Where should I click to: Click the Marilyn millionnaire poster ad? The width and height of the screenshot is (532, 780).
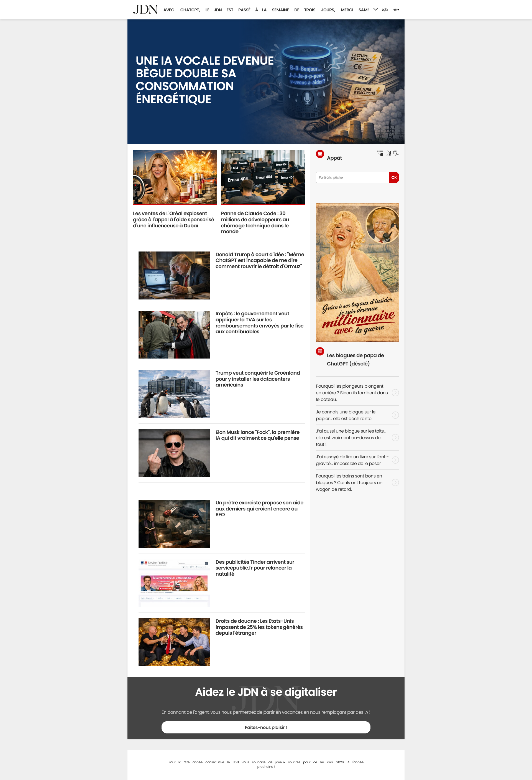click(x=357, y=272)
